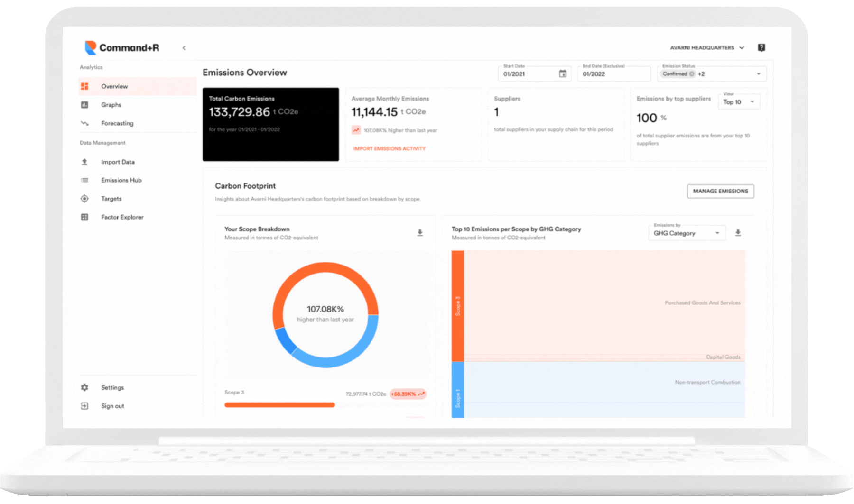
Task: Click the Sign out door icon
Action: coord(84,406)
